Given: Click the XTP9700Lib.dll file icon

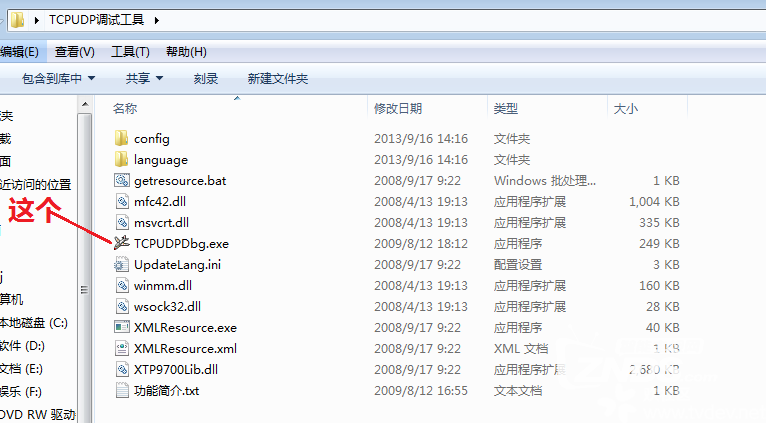Looking at the screenshot, I should [x=122, y=369].
